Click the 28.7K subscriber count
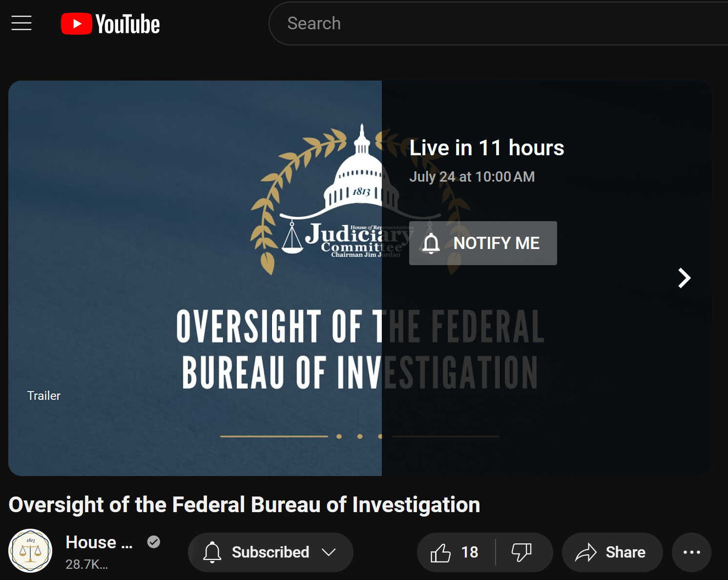The image size is (728, 580). [x=86, y=564]
